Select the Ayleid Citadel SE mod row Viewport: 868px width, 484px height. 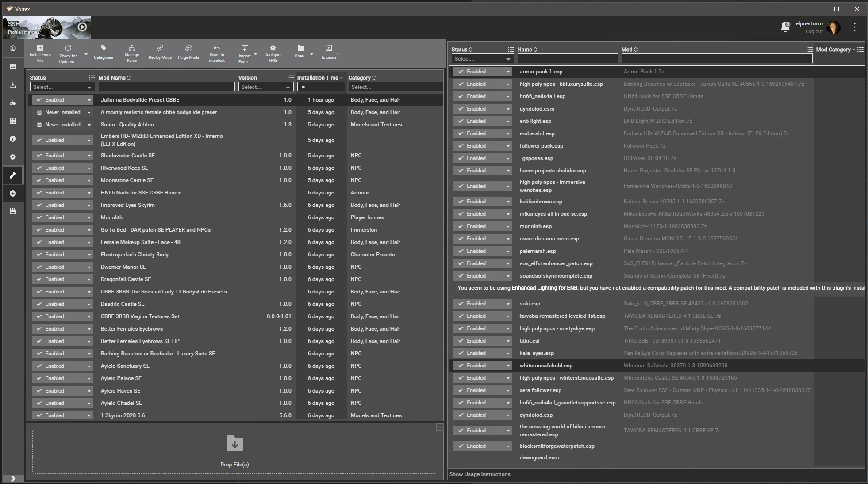235,403
